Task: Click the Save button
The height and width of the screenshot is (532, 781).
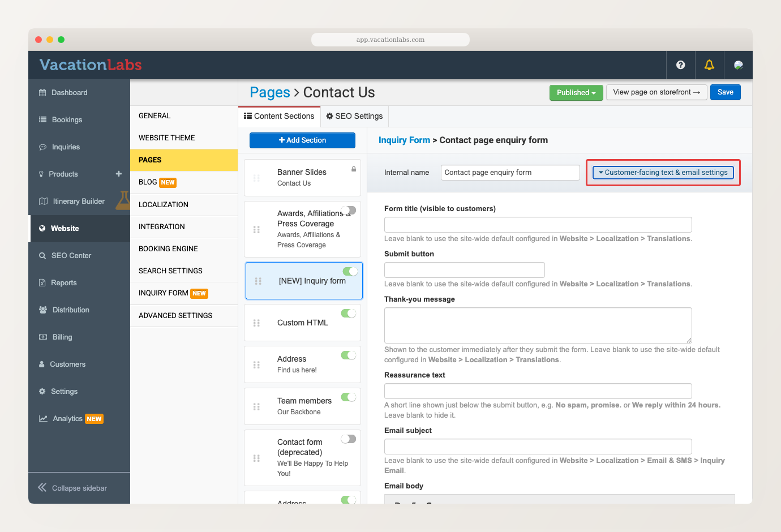Action: 726,92
